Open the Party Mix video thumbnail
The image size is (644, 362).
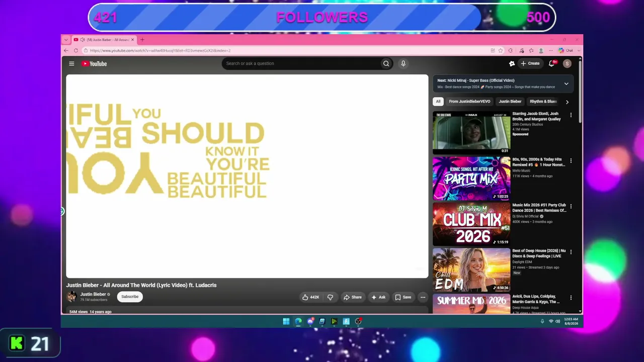pos(471,178)
